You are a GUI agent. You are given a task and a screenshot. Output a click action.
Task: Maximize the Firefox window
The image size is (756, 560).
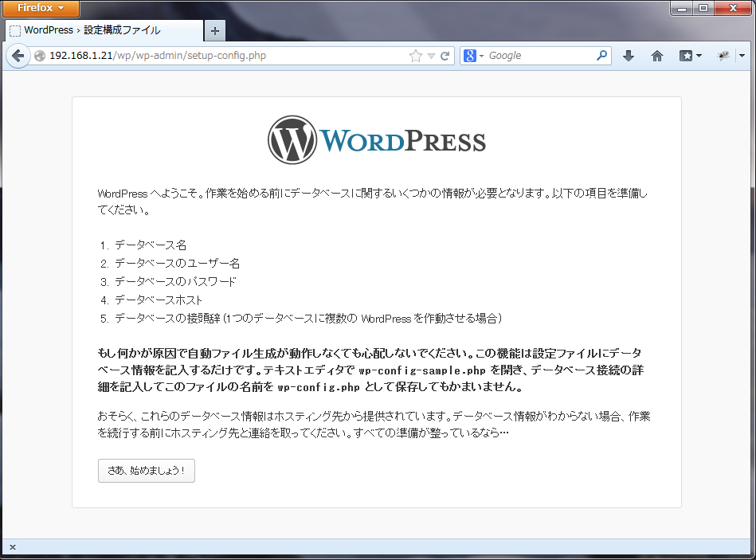pyautogui.click(x=703, y=8)
